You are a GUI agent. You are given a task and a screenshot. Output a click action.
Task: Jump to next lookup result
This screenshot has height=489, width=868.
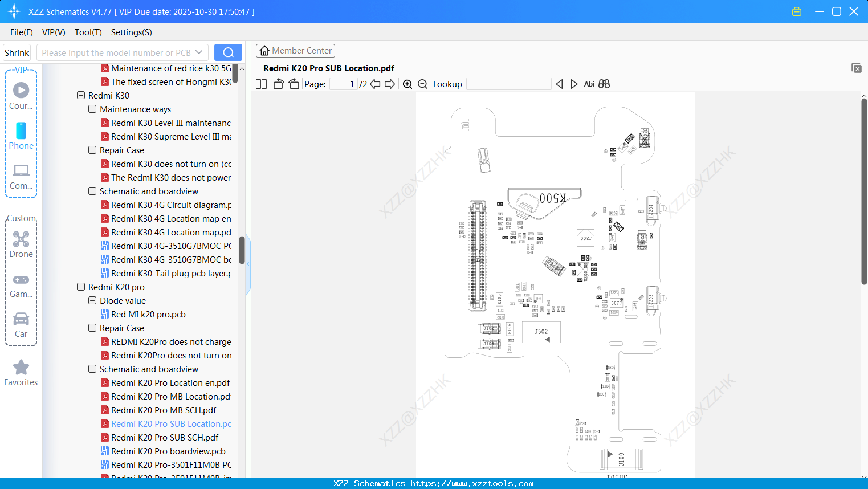574,84
